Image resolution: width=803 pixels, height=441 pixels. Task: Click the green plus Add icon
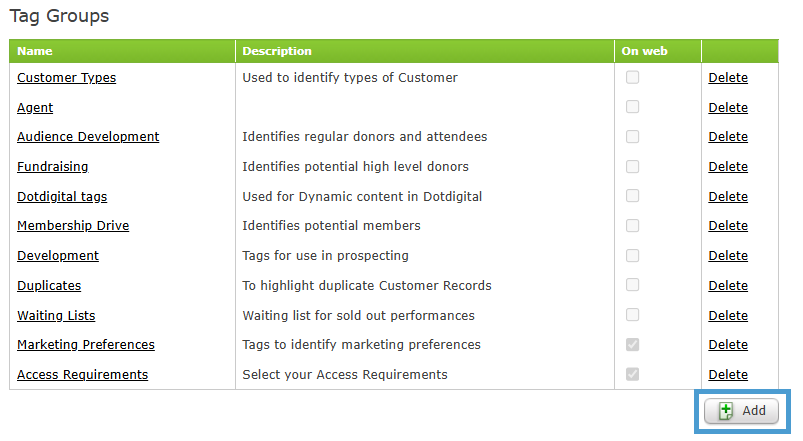[x=726, y=411]
